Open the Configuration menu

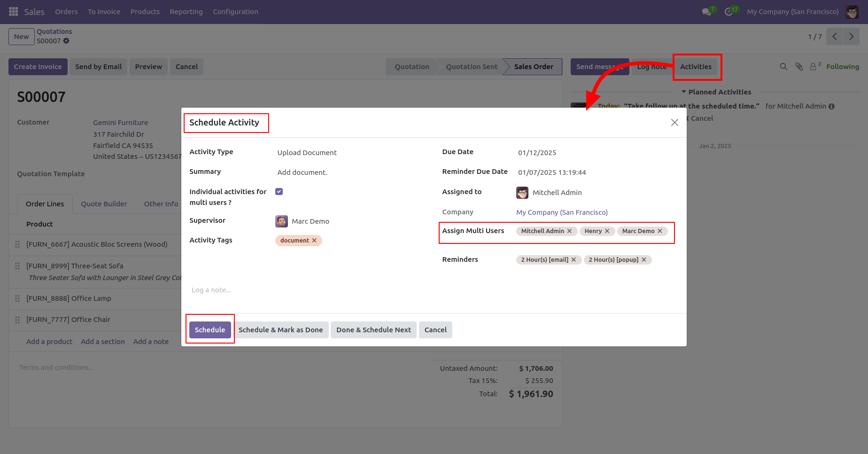(235, 12)
